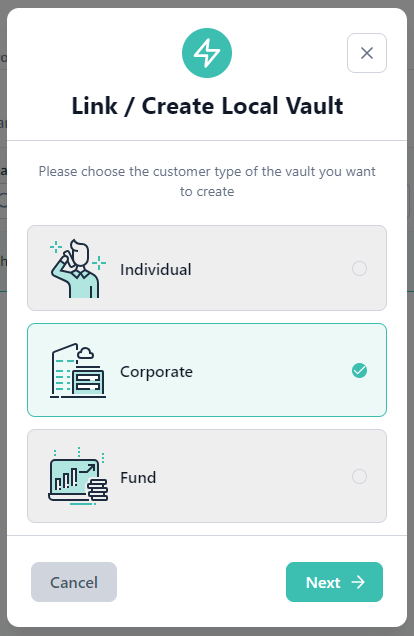This screenshot has width=414, height=636.
Task: Choose the Fund text label
Action: tap(138, 477)
